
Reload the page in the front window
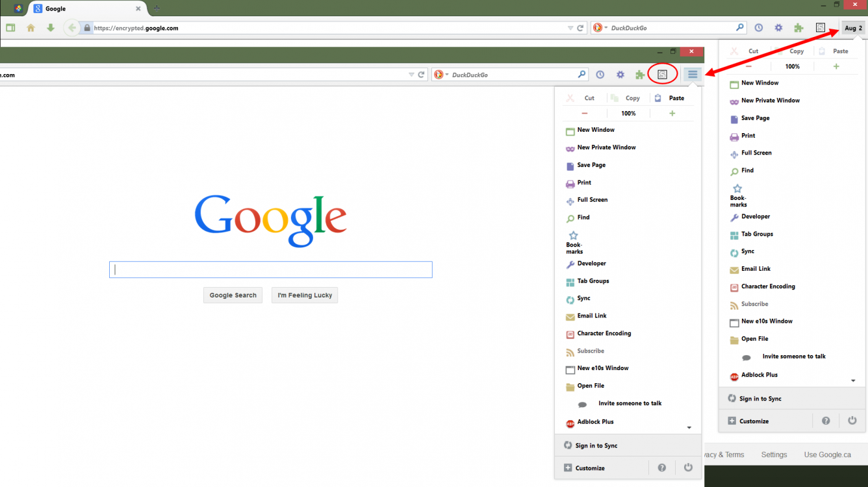click(x=421, y=75)
